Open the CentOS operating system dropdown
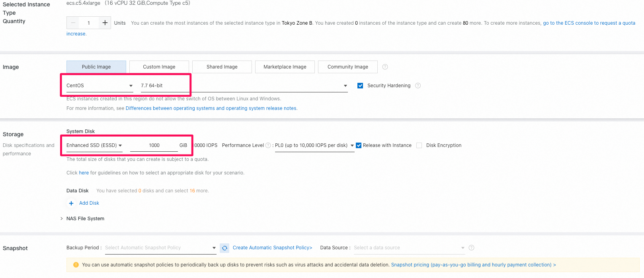Viewport: 644px width, 278px height. pyautogui.click(x=100, y=86)
